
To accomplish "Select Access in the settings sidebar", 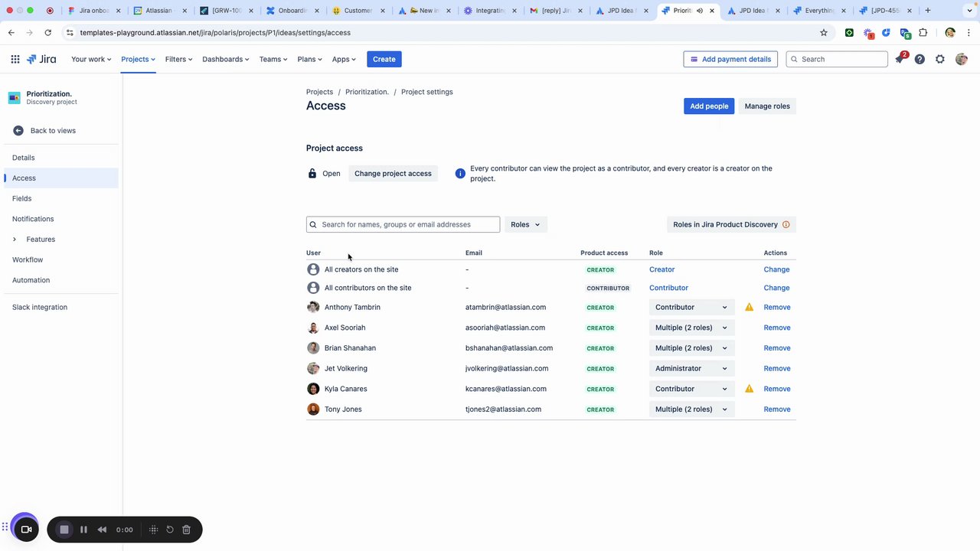I will click(x=60, y=178).
